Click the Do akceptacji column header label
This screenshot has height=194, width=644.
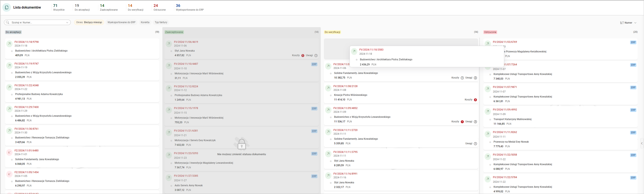click(14, 32)
